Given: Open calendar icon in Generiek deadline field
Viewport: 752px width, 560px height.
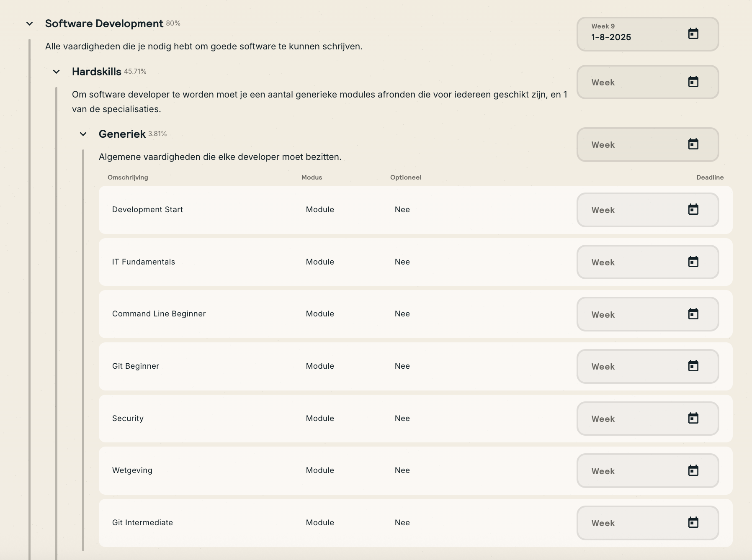Looking at the screenshot, I should click(693, 144).
